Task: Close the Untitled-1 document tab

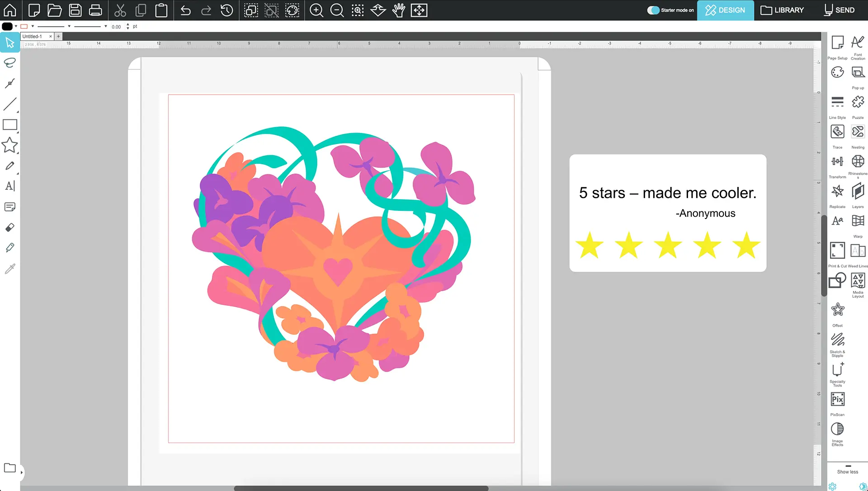Action: [x=50, y=36]
